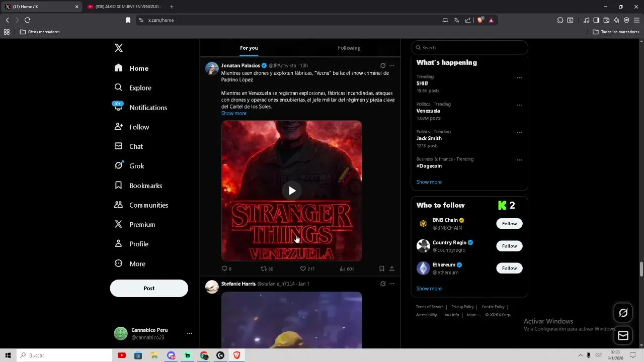Open more options on Stefanie Harris post
Image resolution: width=644 pixels, height=362 pixels.
coord(392,284)
